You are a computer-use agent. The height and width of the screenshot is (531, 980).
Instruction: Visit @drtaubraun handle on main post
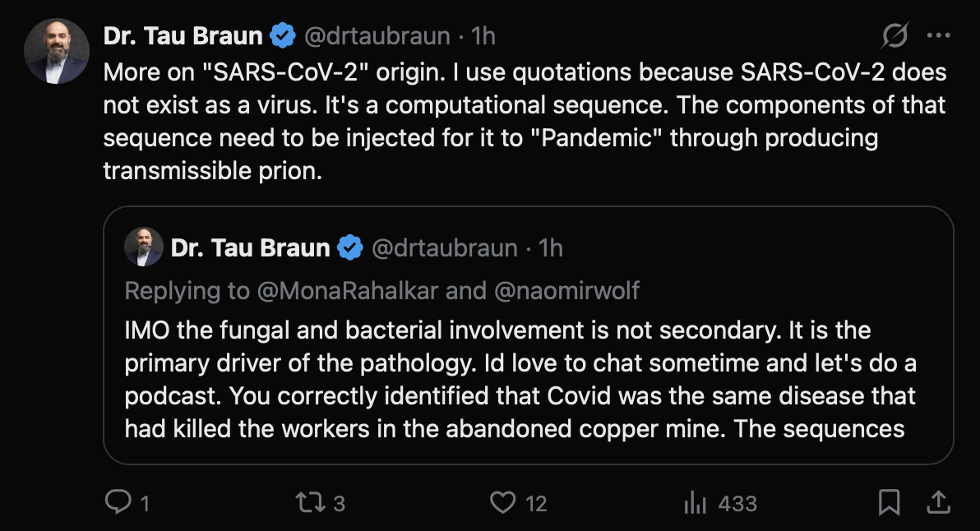click(377, 36)
